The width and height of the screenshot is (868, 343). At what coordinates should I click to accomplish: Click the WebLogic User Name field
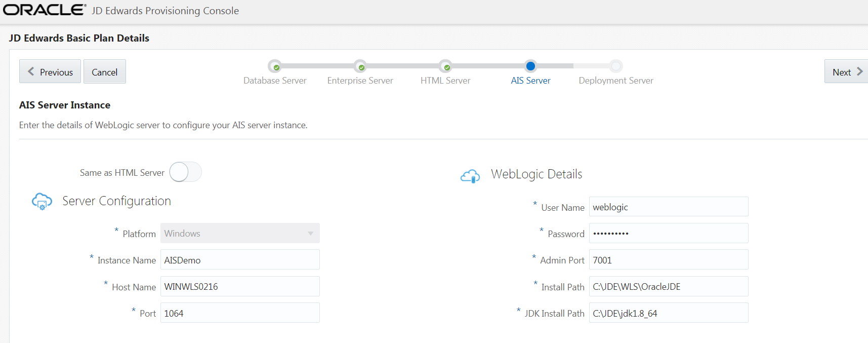click(669, 207)
